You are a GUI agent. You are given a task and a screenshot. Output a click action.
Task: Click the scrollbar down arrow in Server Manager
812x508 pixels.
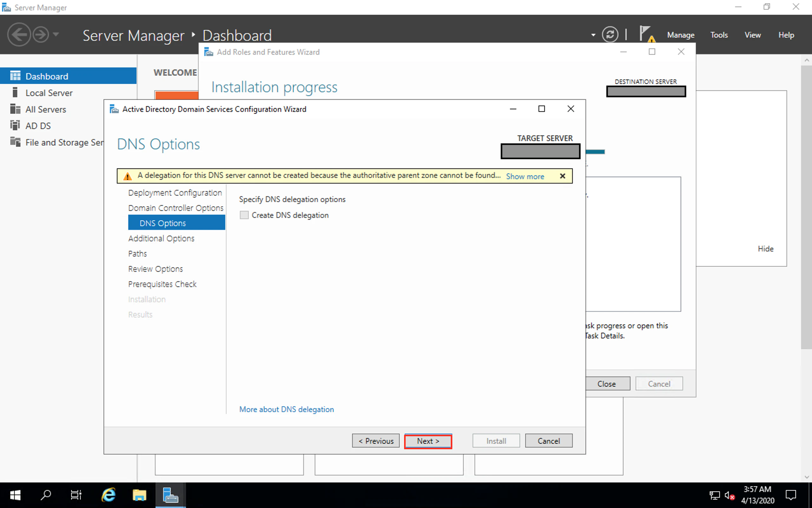point(807,477)
